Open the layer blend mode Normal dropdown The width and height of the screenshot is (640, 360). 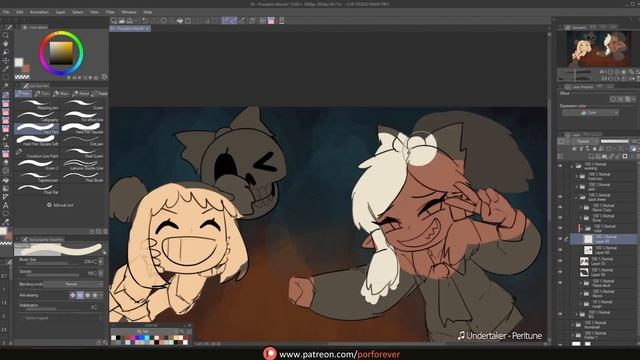point(586,141)
